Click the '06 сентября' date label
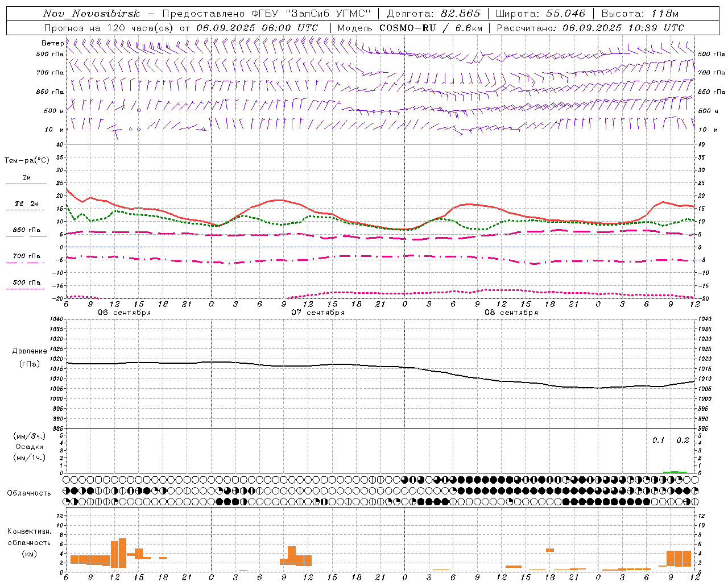The image size is (728, 582). pyautogui.click(x=125, y=313)
